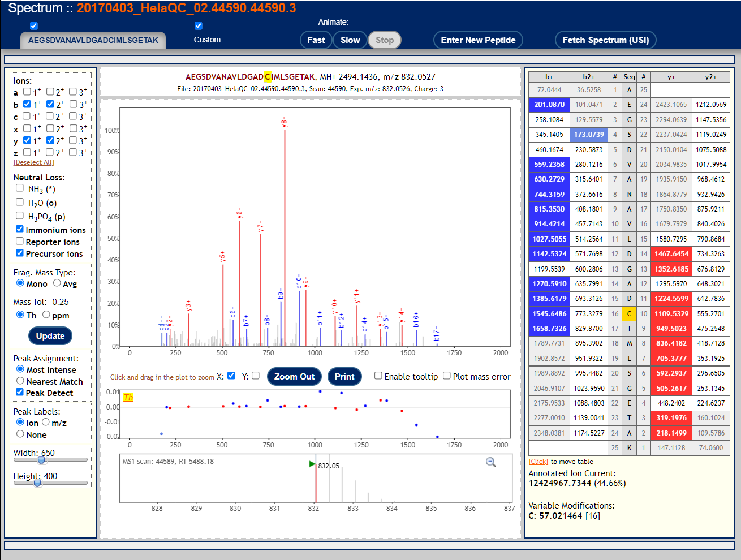This screenshot has height=560, width=741.
Task: Toggle the b 1+ ion checkbox
Action: pos(27,104)
